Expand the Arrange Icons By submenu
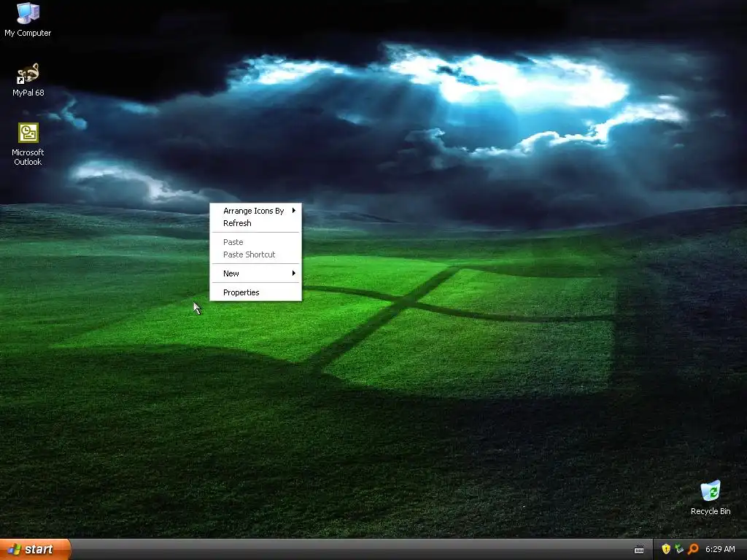Viewport: 747px width, 560px height. pos(256,211)
